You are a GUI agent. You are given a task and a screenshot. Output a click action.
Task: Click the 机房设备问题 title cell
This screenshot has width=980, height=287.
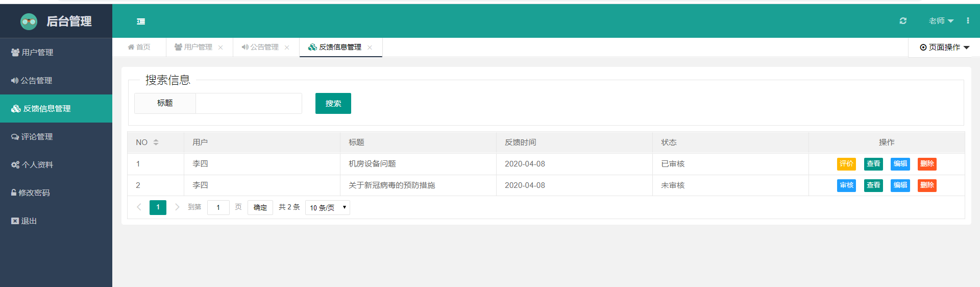coord(418,164)
